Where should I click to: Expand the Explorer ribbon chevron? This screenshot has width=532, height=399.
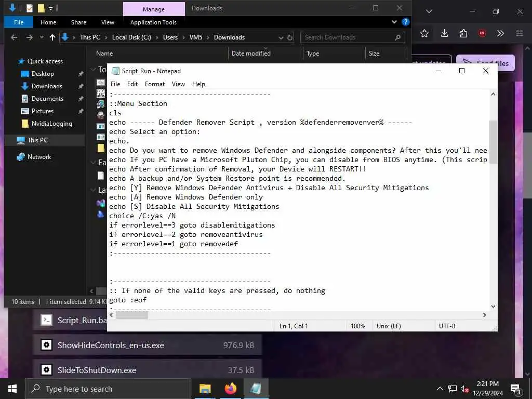(394, 22)
